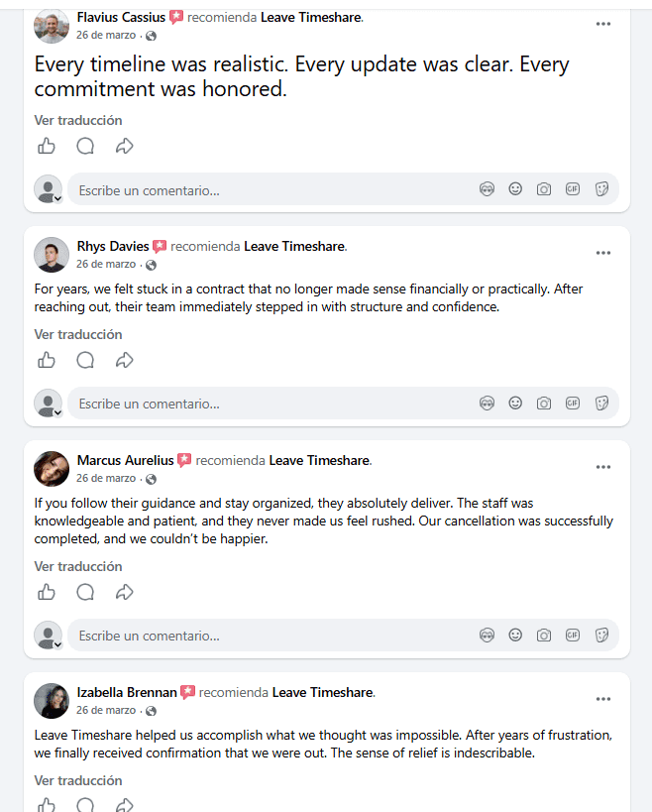Screen dimensions: 652x812
Task: Like Marcus Aurelius's recommendation post
Action: point(47,592)
